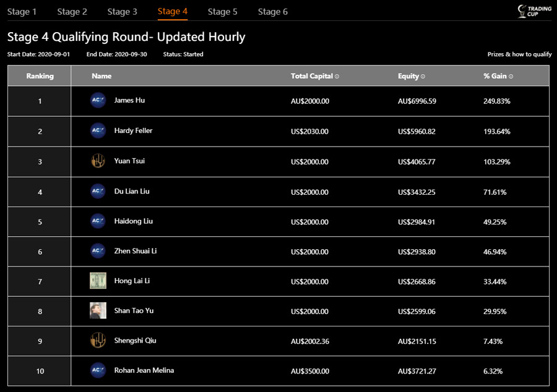The height and width of the screenshot is (392, 557).
Task: Click Zhen Shuai Li's avatar icon
Action: pyautogui.click(x=98, y=251)
